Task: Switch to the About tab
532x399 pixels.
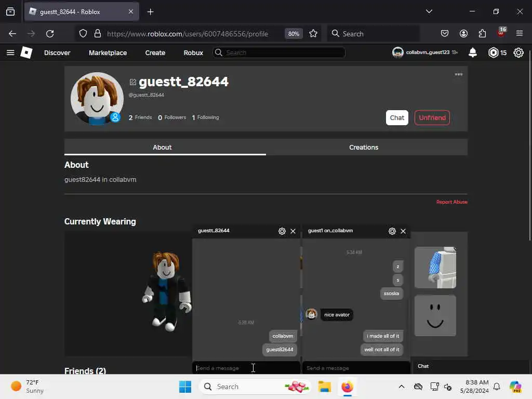Action: [165, 147]
